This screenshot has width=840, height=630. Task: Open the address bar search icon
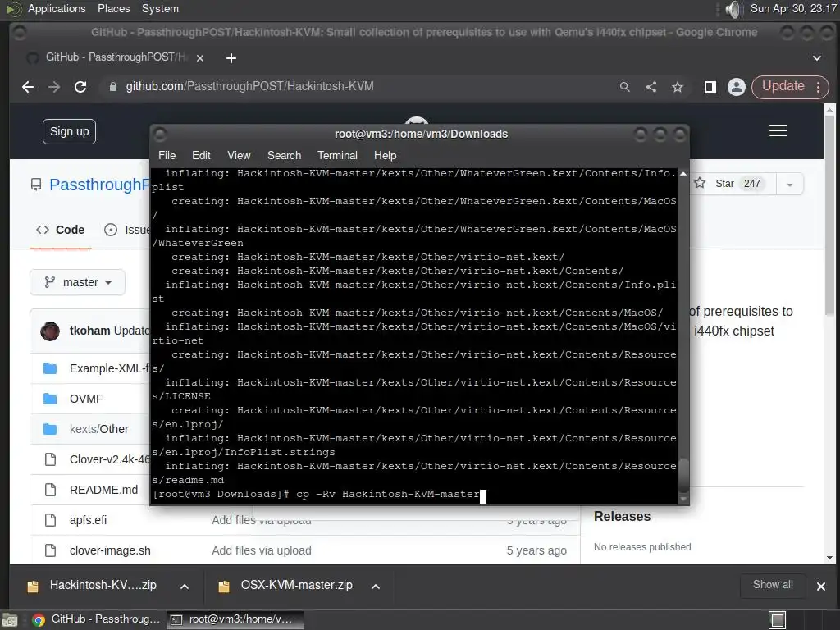(624, 87)
